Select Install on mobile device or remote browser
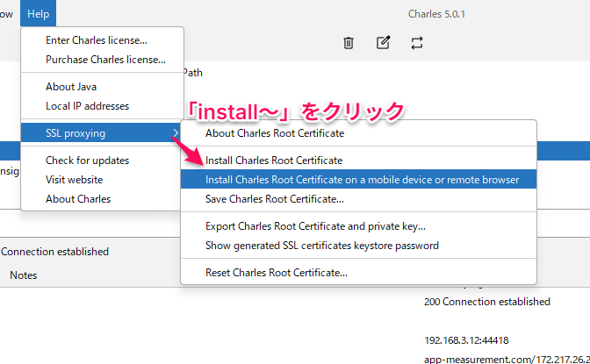590x364 pixels. click(358, 179)
